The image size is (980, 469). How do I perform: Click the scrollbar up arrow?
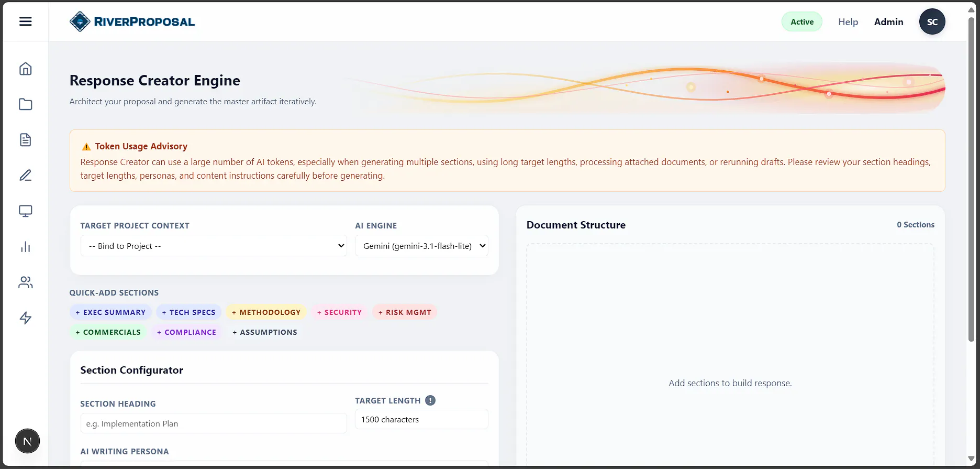972,9
